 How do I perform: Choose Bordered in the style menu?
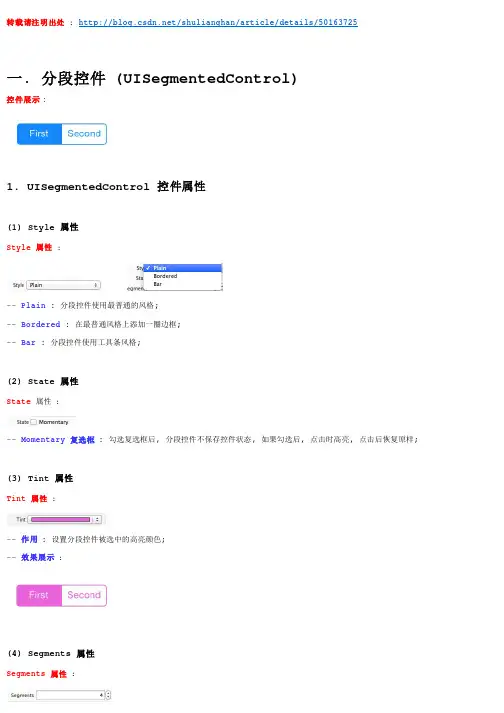pos(183,276)
